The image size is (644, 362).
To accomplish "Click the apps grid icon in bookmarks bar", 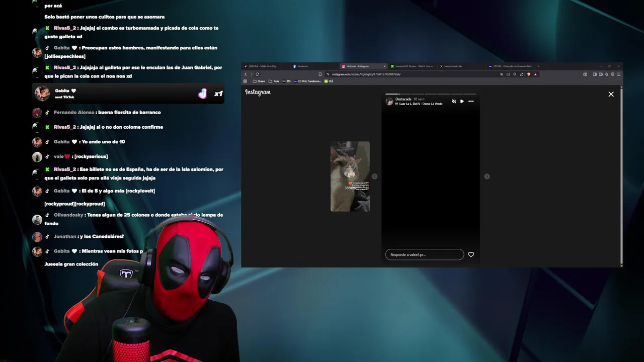I will tap(246, 81).
